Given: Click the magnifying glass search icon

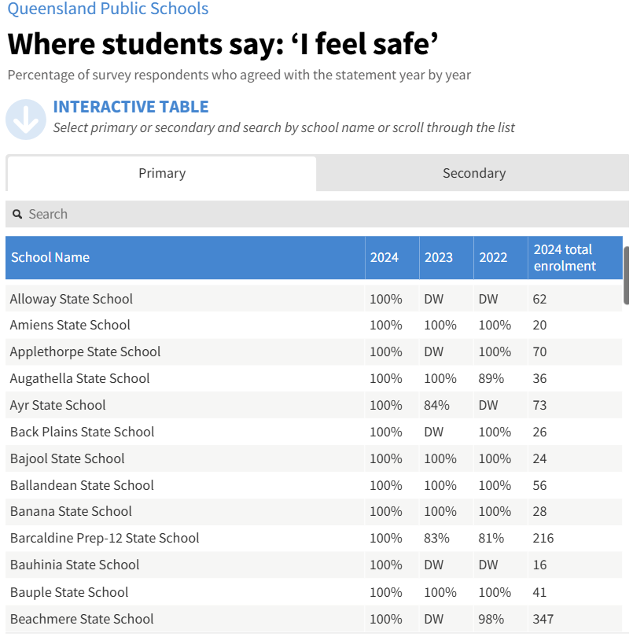Looking at the screenshot, I should click(x=17, y=214).
